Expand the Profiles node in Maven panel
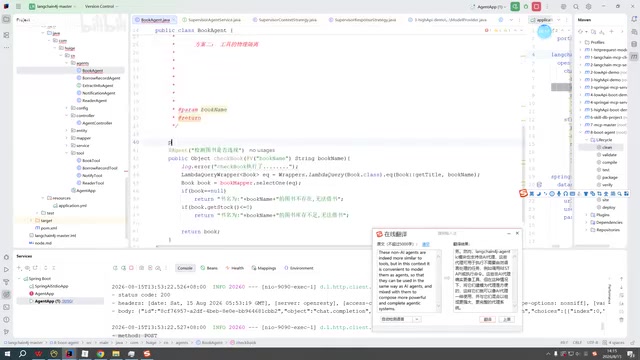 coord(581,42)
